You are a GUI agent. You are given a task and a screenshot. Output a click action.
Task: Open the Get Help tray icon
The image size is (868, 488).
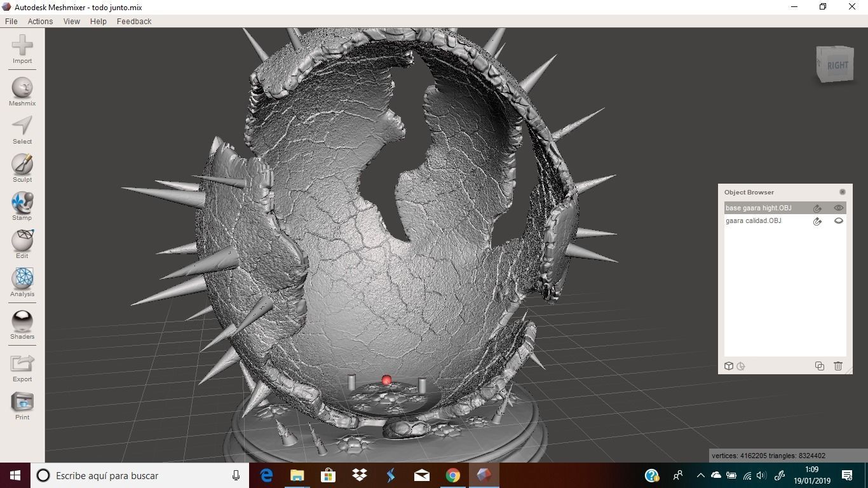[x=651, y=475]
